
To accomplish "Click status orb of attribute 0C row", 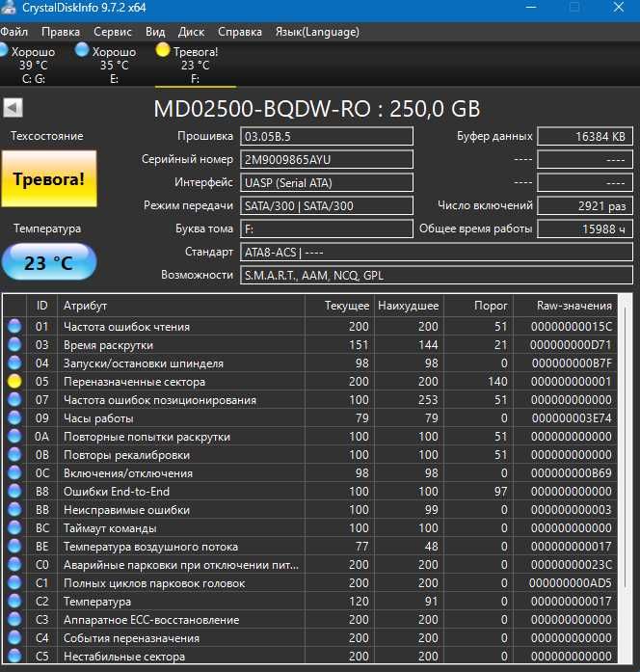I will [14, 472].
